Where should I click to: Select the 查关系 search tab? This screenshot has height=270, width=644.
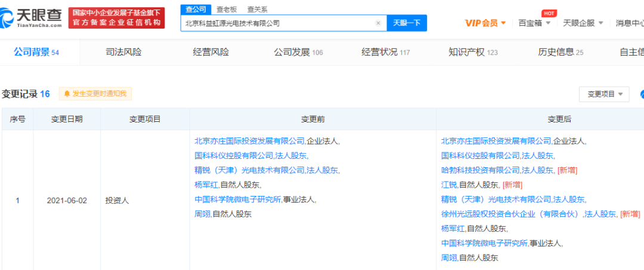(257, 9)
